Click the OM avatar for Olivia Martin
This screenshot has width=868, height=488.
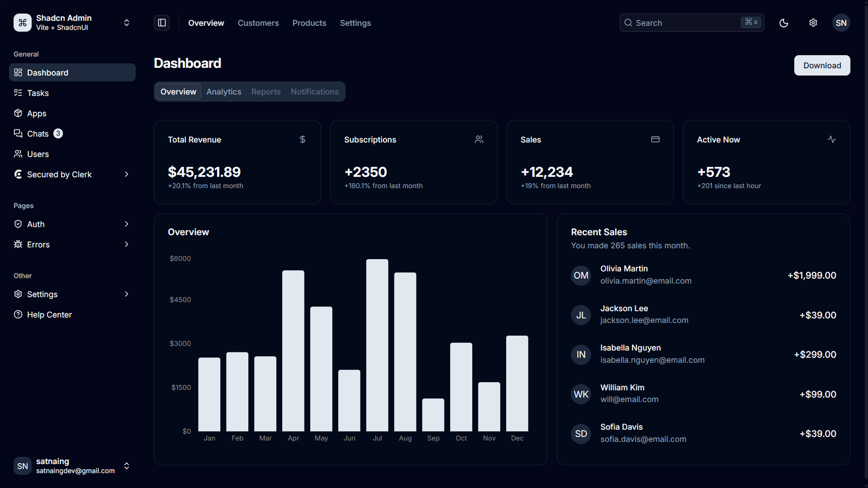[x=581, y=275]
